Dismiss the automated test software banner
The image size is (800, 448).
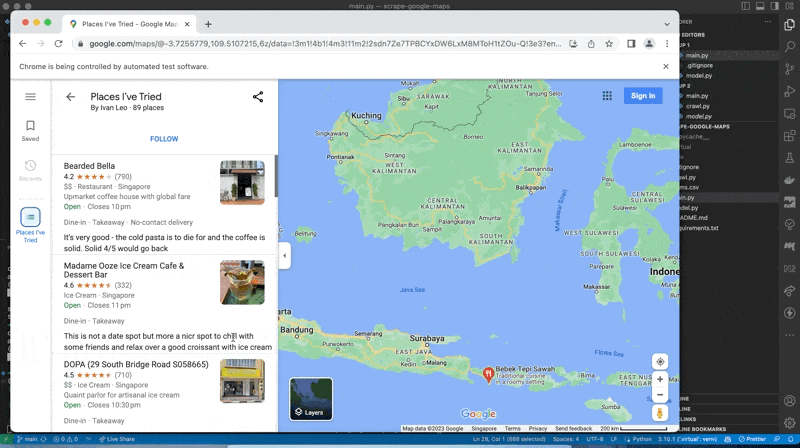(x=666, y=66)
